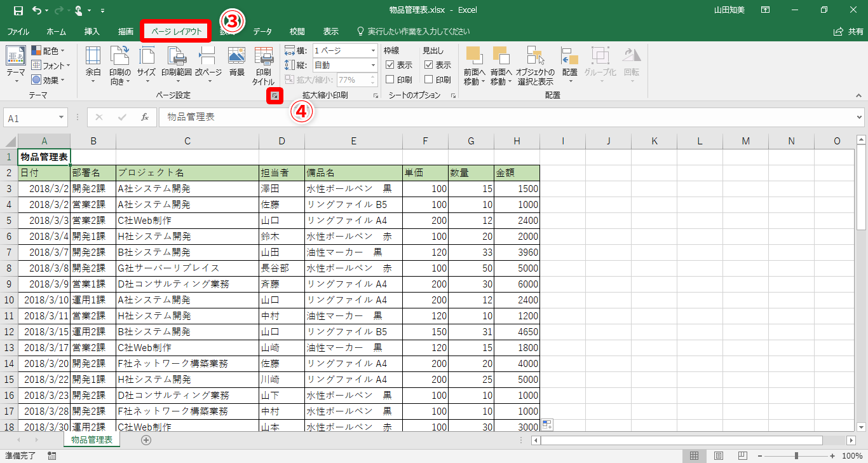
Task: Open Ribbon Display Options button
Action: click(x=766, y=10)
